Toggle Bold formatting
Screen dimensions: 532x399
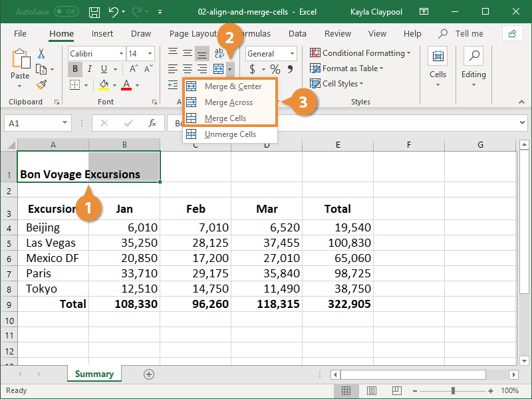click(x=75, y=68)
